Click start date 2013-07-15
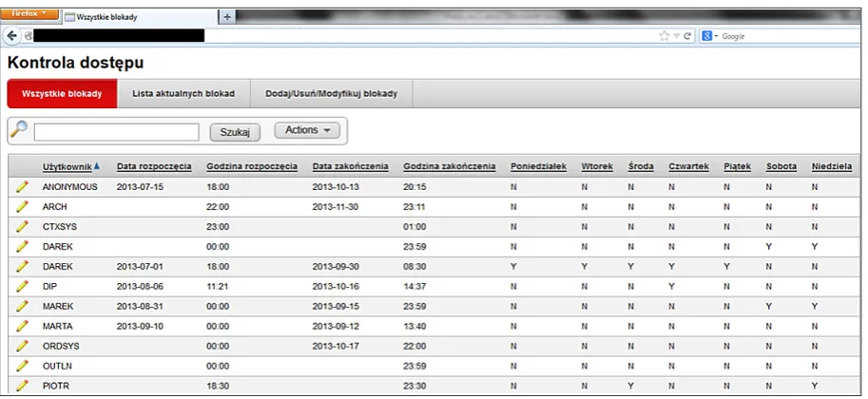This screenshot has width=868, height=399. point(140,187)
